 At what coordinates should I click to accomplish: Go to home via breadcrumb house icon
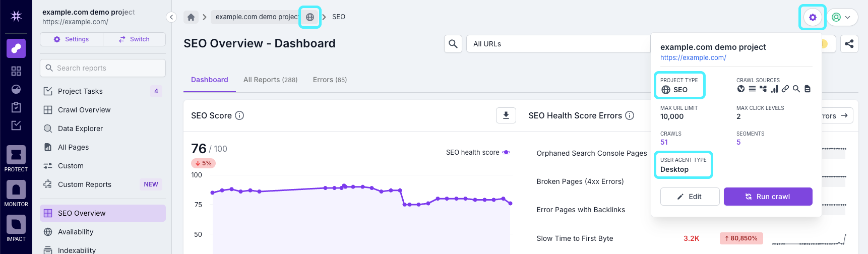(191, 17)
